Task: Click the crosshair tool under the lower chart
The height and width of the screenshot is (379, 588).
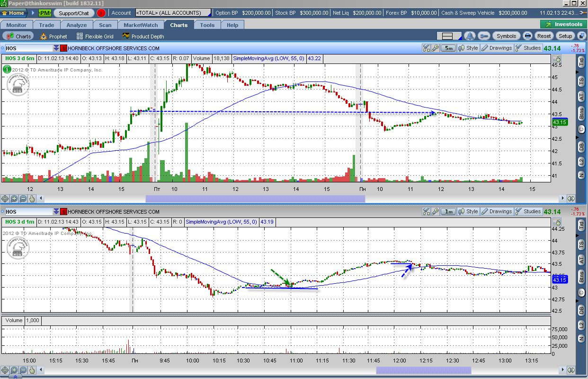Action: 5,370
